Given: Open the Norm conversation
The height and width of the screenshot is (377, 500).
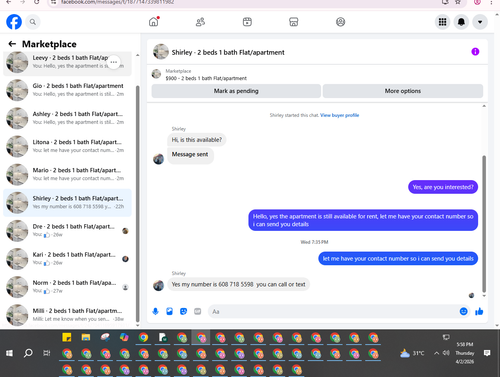Looking at the screenshot, I should click(x=67, y=287).
